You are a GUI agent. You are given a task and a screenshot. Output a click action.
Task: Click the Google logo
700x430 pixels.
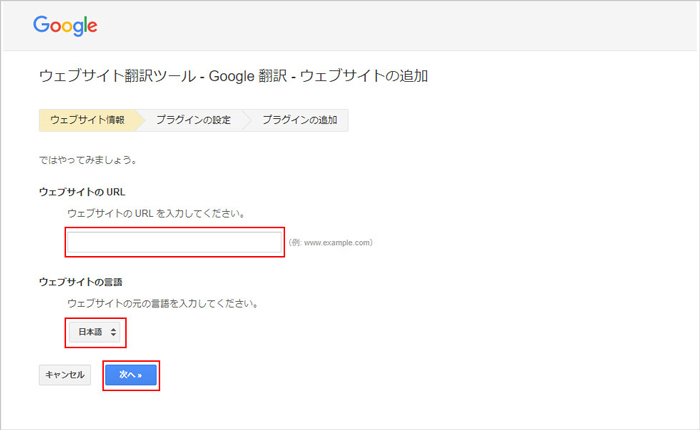click(x=65, y=25)
